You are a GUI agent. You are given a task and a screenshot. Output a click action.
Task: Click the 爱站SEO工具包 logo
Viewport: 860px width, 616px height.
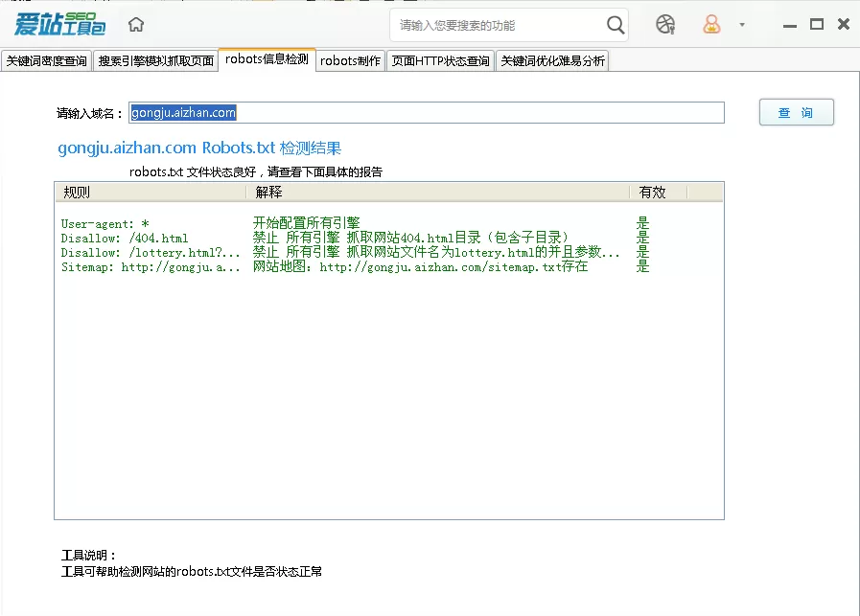pyautogui.click(x=59, y=24)
